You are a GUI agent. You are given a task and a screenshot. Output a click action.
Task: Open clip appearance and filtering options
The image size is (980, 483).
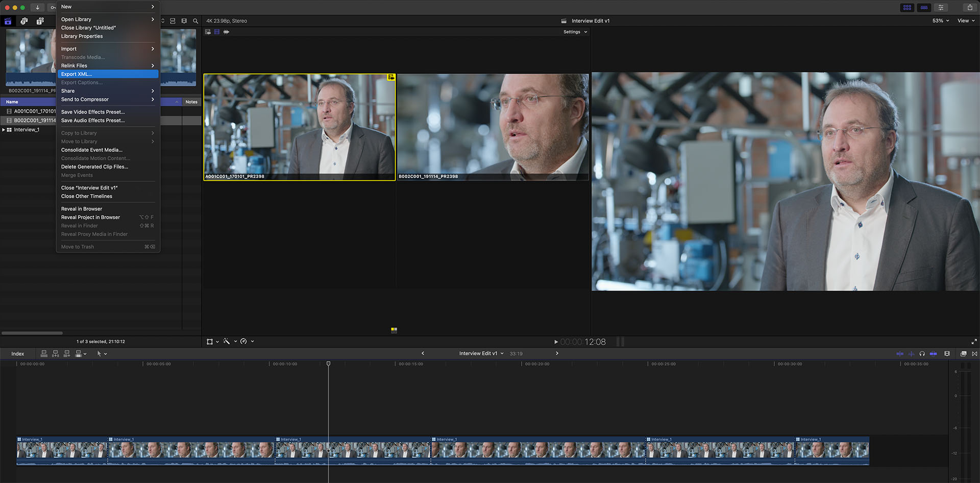(184, 21)
